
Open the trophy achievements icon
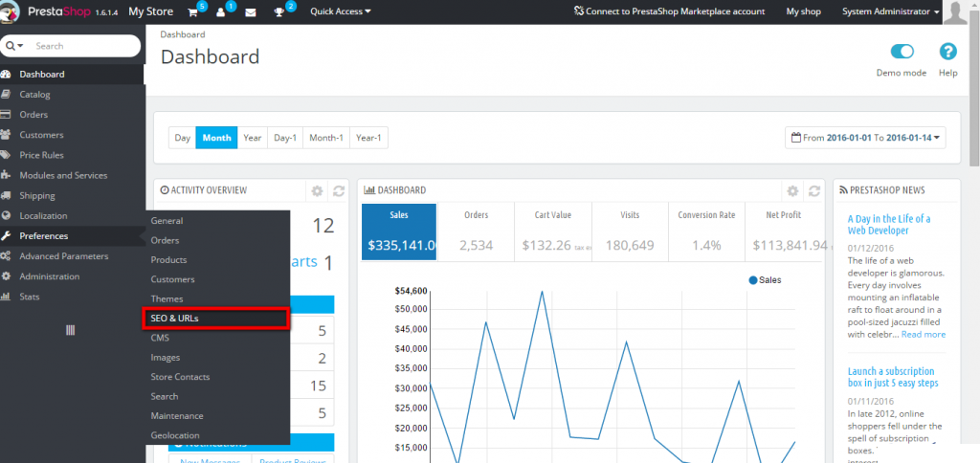279,11
